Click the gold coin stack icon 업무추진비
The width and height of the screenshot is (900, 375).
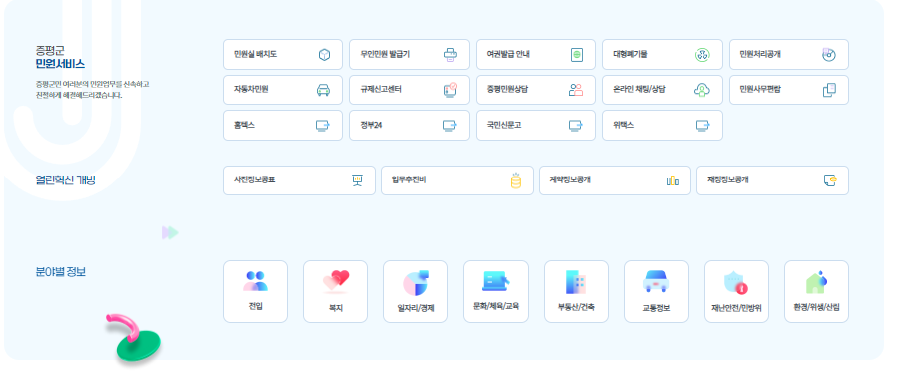tap(515, 180)
